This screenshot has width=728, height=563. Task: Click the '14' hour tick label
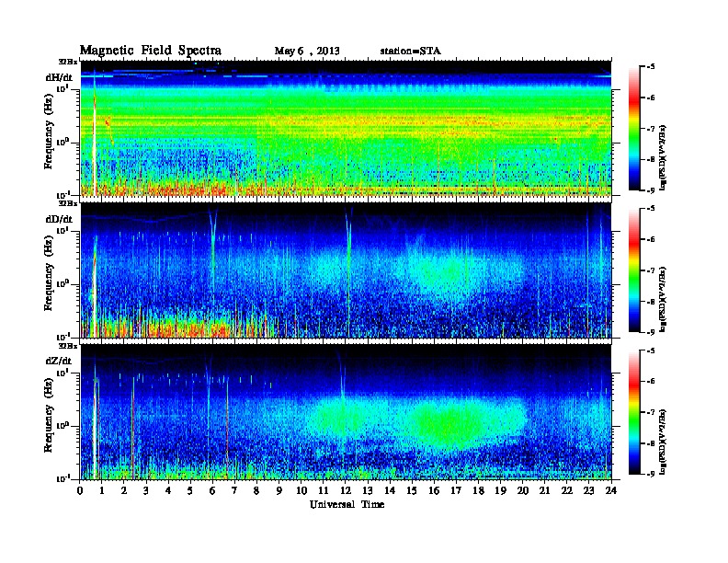(x=390, y=491)
